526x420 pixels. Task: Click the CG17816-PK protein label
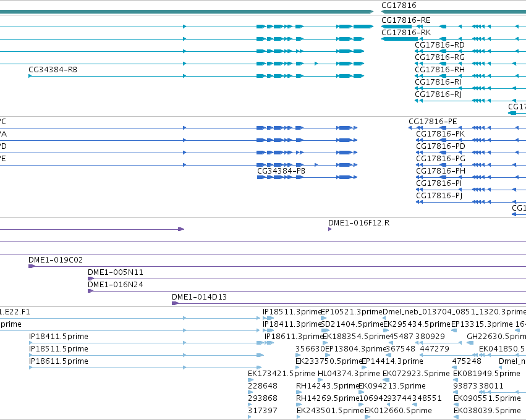[x=441, y=134]
